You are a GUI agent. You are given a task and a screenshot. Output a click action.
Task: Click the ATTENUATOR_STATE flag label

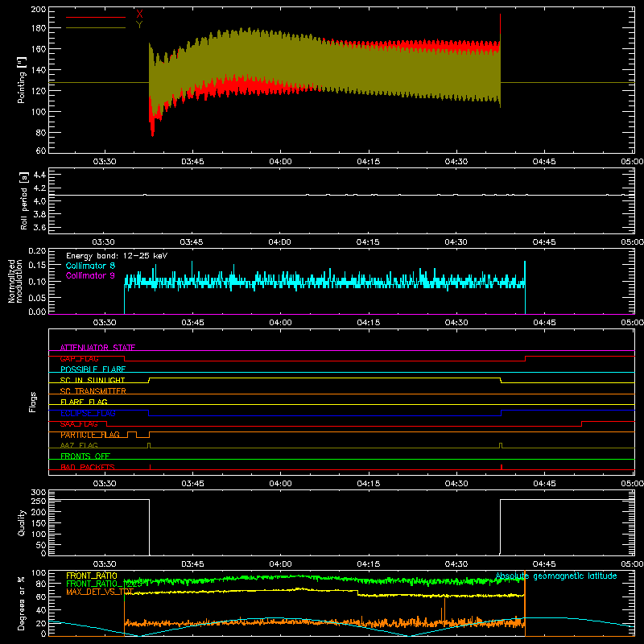97,348
